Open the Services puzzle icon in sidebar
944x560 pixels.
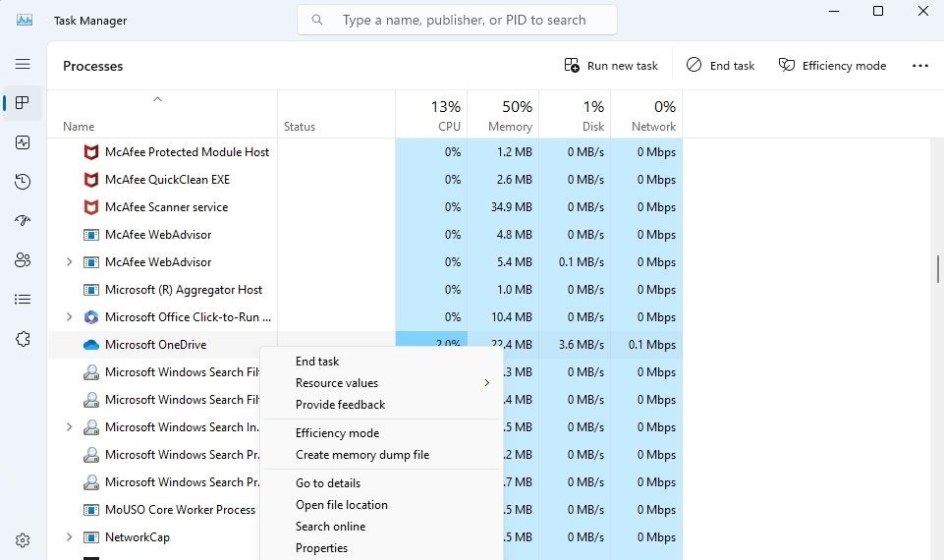pos(23,339)
